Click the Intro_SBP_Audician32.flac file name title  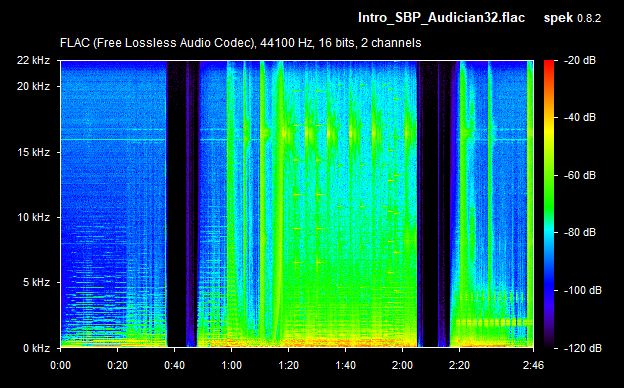point(441,18)
